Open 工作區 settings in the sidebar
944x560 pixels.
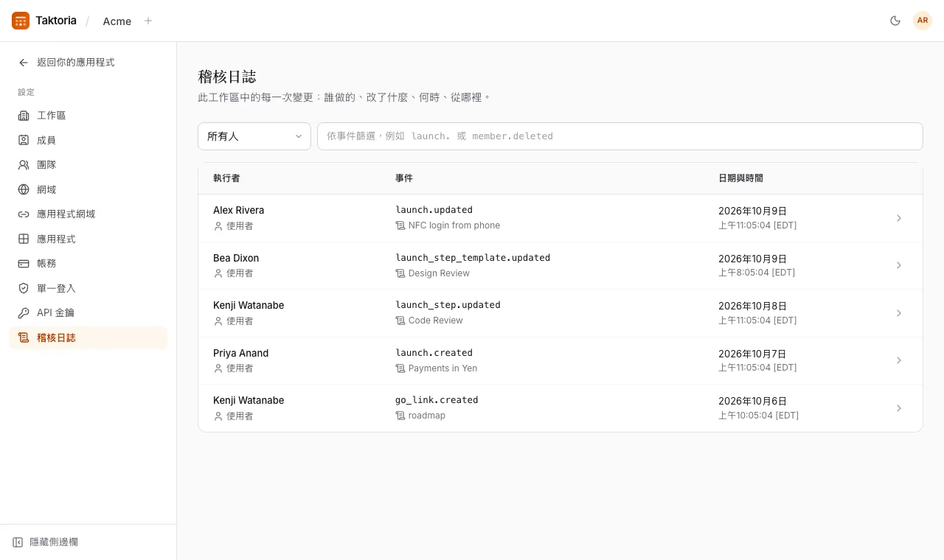[x=88, y=116]
